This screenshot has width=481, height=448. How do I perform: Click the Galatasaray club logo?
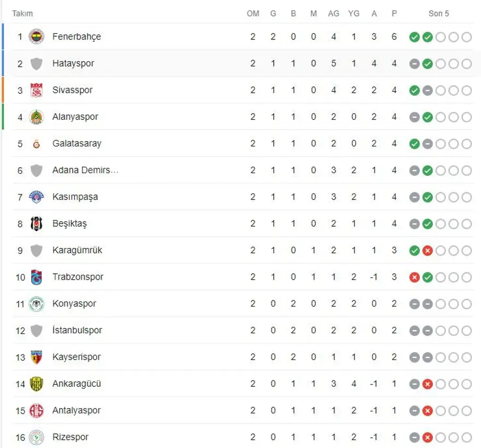click(36, 144)
